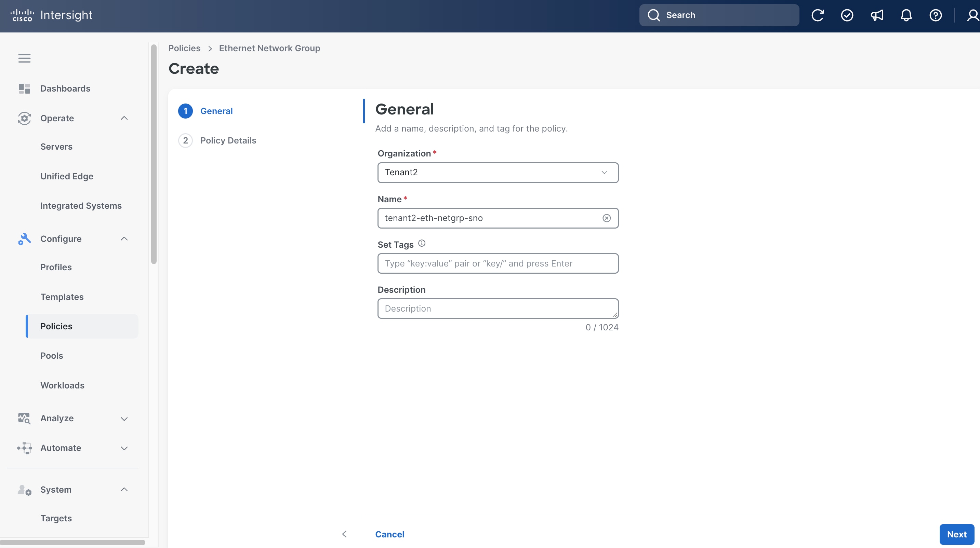Click the Dashboards icon

pos(24,88)
